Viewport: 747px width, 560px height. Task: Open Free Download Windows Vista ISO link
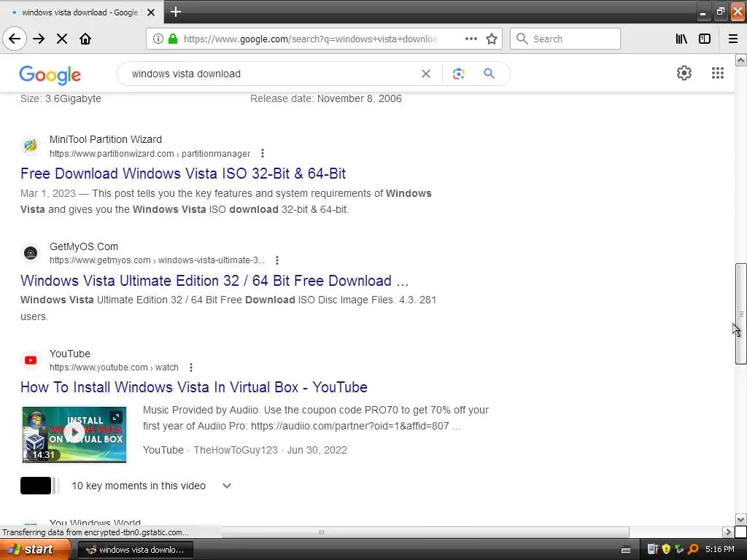[x=183, y=174]
